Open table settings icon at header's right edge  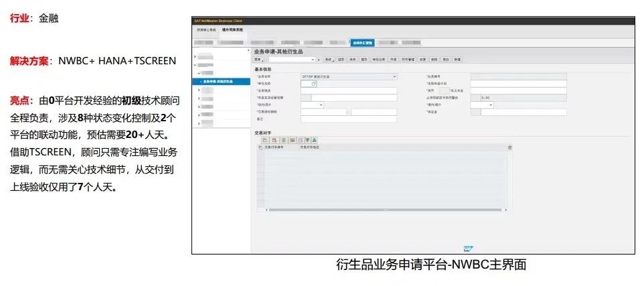tap(509, 147)
